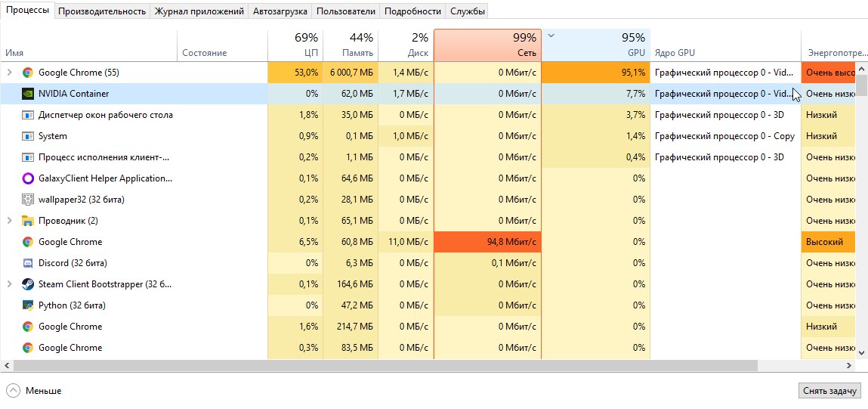Click the 94,8 Мбит/с network cell
Image resolution: width=868 pixels, height=409 pixels.
pos(488,242)
